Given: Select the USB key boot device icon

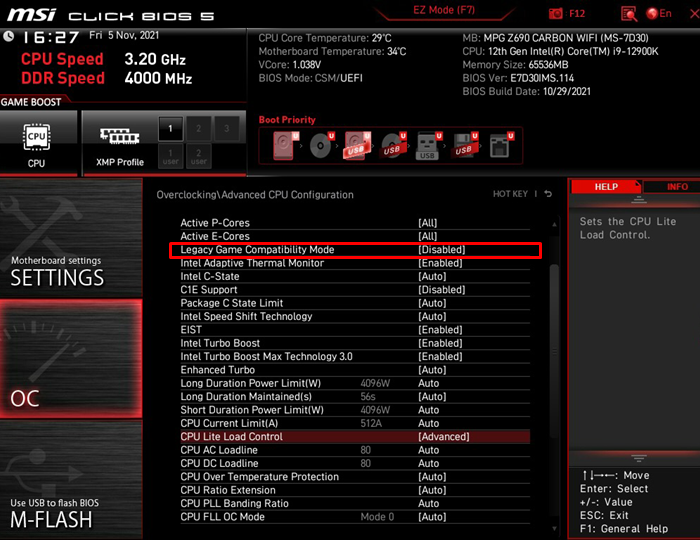Looking at the screenshot, I should tap(429, 145).
